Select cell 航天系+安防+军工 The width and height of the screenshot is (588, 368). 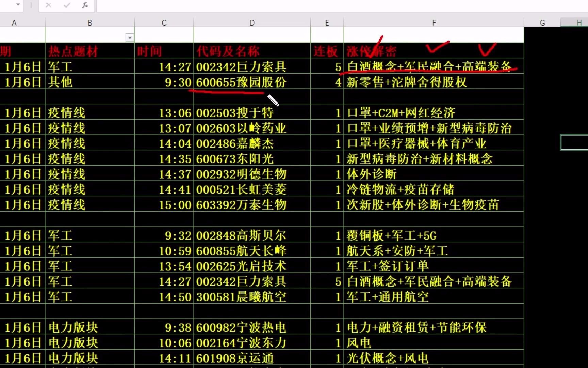(x=434, y=250)
